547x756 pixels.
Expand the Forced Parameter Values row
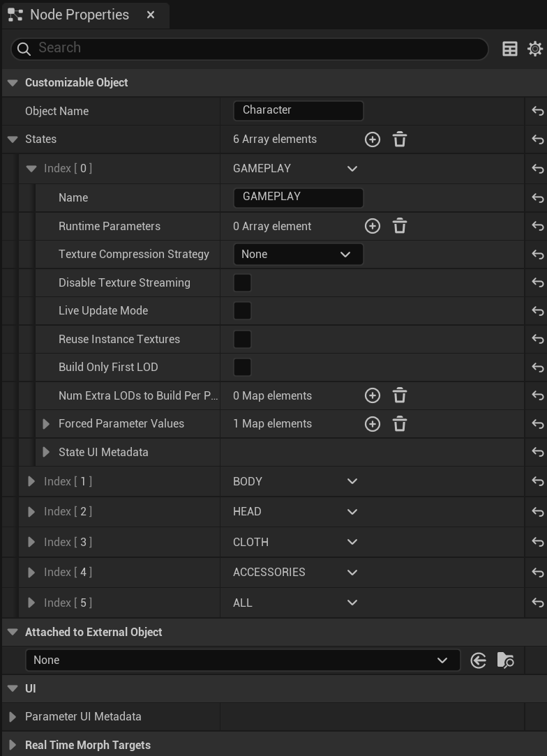pos(46,424)
